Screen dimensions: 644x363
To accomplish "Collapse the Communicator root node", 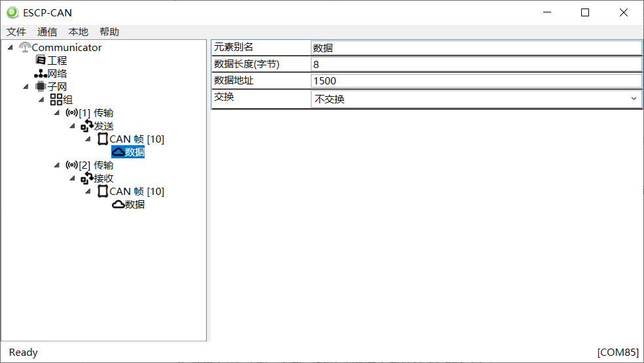I will [x=10, y=47].
